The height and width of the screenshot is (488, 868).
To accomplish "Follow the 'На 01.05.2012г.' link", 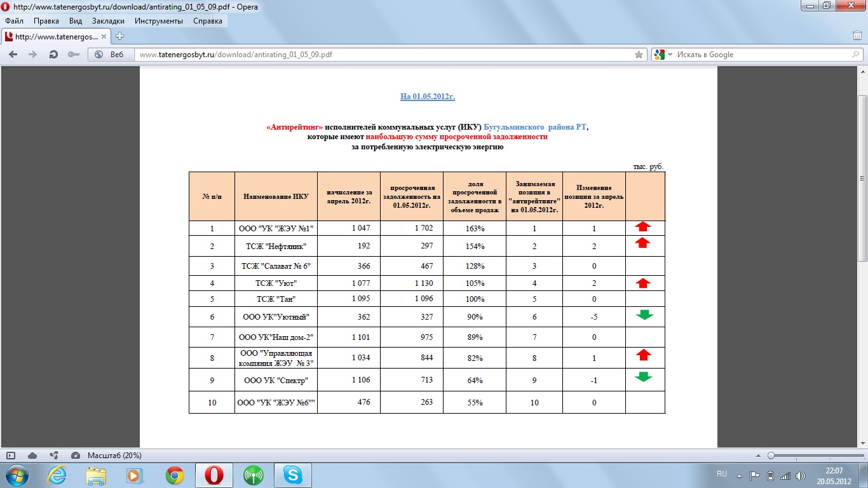I will pyautogui.click(x=427, y=97).
